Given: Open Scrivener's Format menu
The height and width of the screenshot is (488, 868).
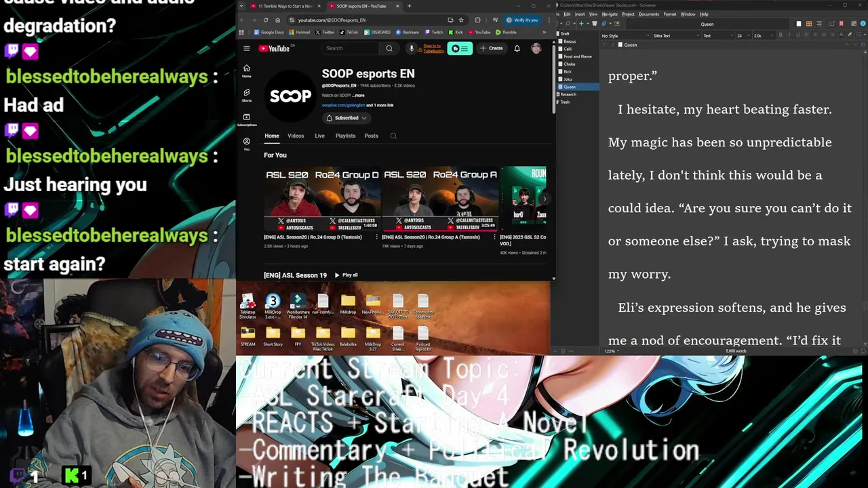Looking at the screenshot, I should (x=670, y=14).
